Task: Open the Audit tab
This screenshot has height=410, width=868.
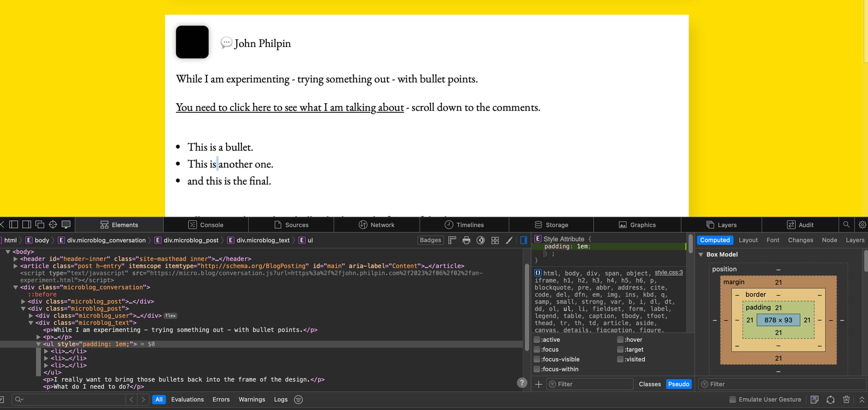Action: (x=800, y=225)
